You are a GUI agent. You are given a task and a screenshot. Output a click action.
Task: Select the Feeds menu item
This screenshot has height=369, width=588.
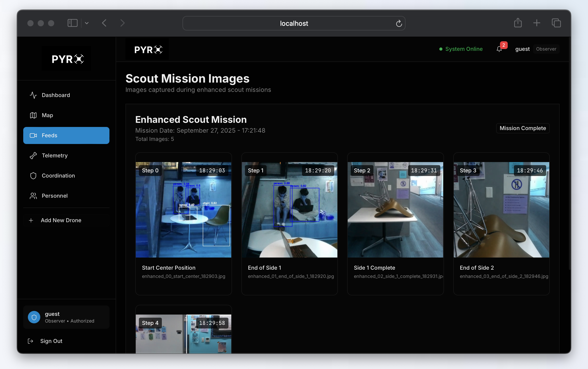point(66,135)
